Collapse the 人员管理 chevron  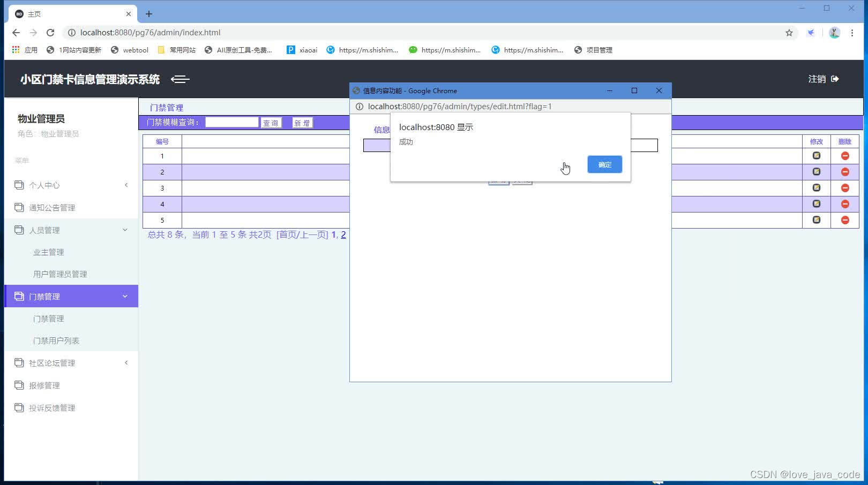(125, 230)
